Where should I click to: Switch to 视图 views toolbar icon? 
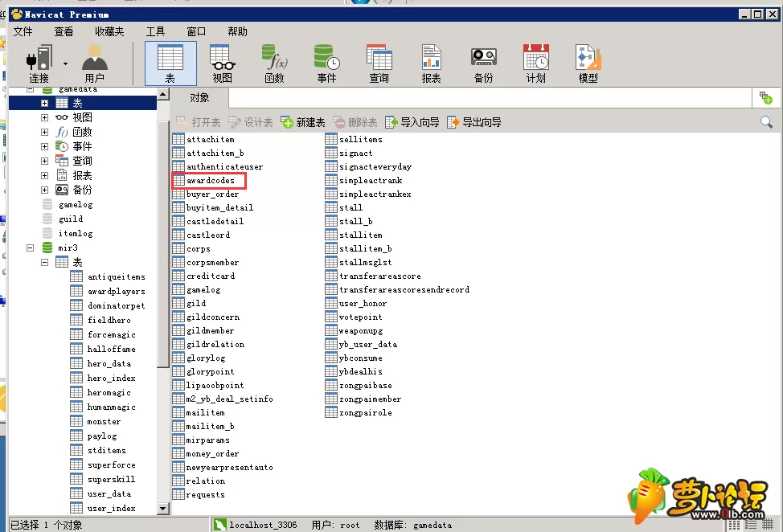(223, 63)
